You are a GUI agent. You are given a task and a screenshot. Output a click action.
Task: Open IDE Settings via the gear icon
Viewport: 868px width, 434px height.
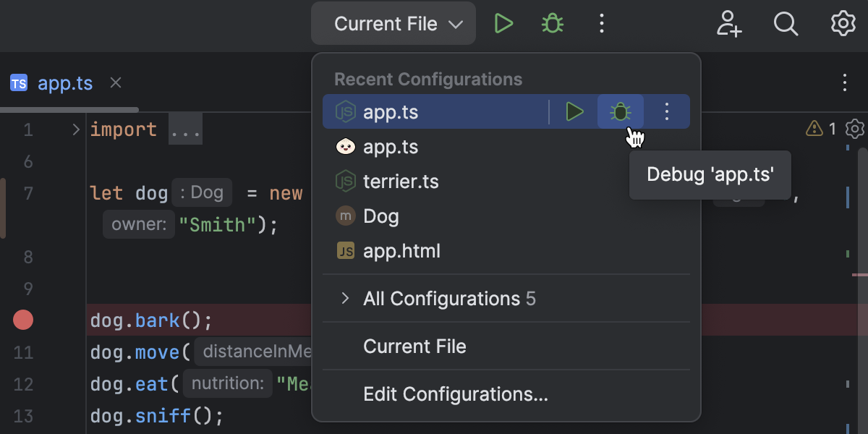[842, 23]
